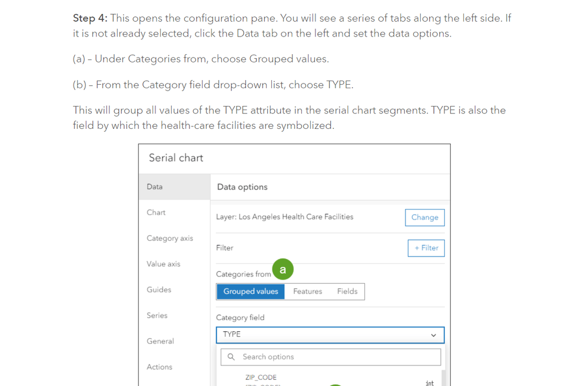The height and width of the screenshot is (386, 588).
Task: Click the chevron arrow in Category field
Action: [x=433, y=335]
